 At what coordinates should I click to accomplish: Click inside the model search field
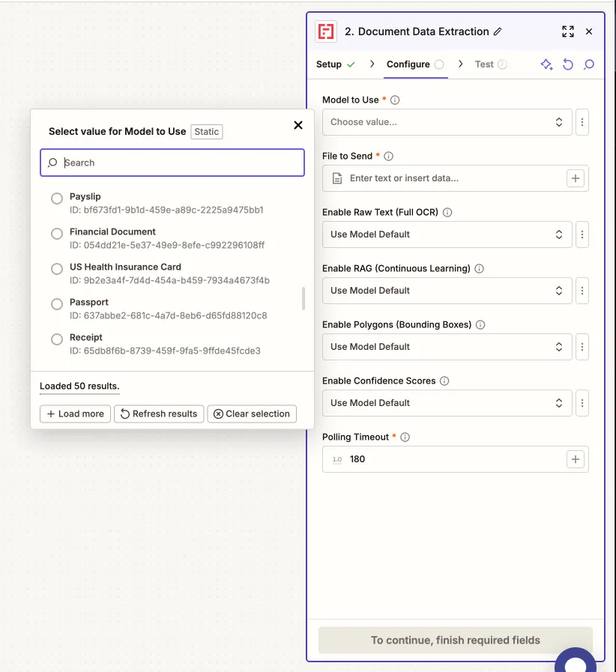click(x=172, y=163)
